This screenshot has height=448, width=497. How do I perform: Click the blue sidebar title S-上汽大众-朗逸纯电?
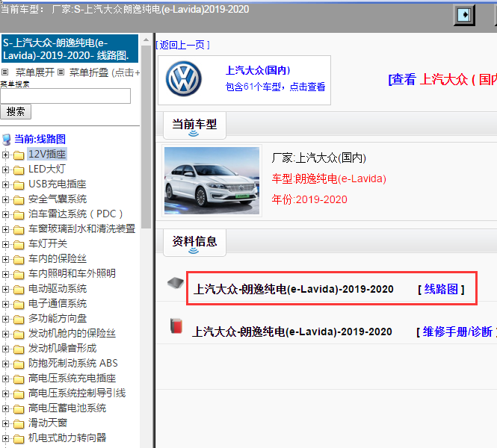[x=70, y=49]
